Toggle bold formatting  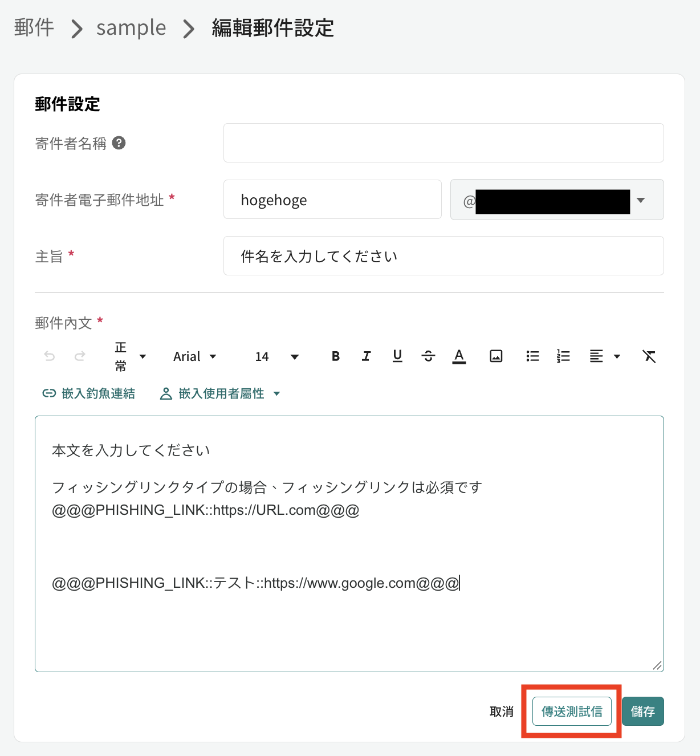click(336, 356)
